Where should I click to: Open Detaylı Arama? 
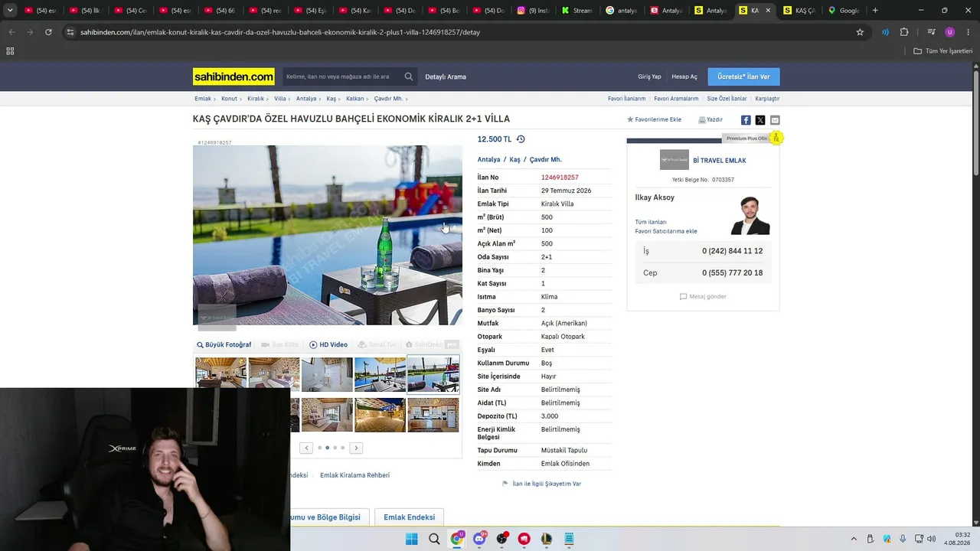446,77
